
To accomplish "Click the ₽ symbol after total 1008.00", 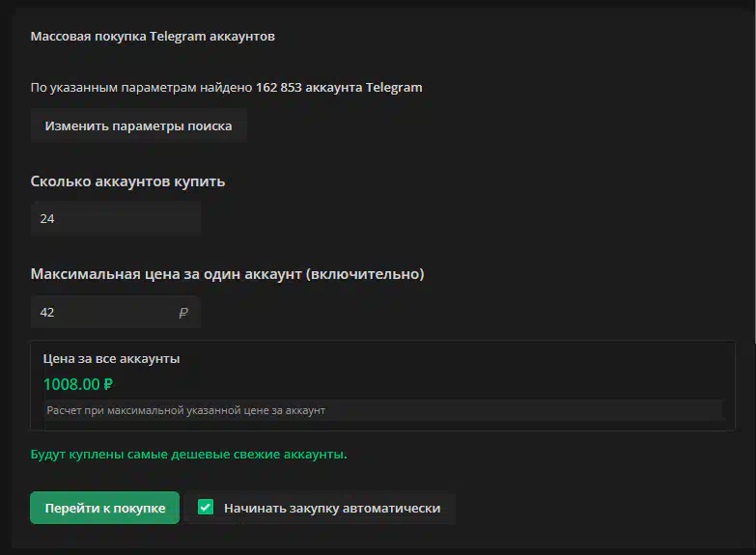I will (x=108, y=384).
